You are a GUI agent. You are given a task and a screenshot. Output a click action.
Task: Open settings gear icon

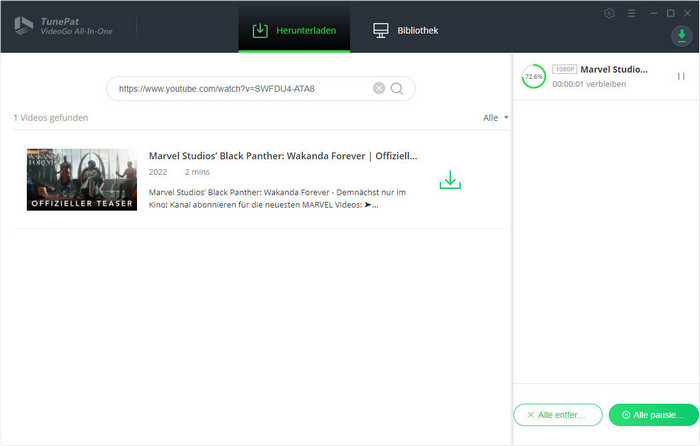(609, 13)
